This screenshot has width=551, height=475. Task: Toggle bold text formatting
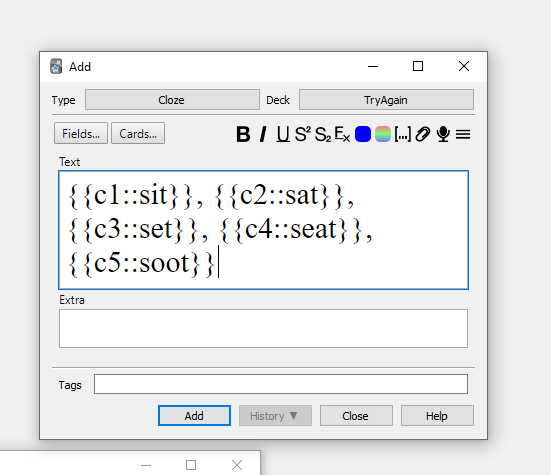243,134
